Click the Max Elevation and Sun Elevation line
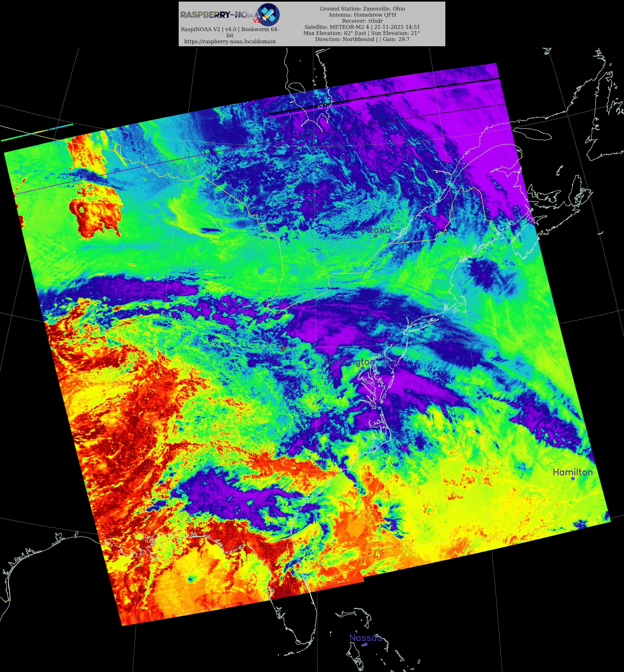The height and width of the screenshot is (672, 624). click(361, 33)
